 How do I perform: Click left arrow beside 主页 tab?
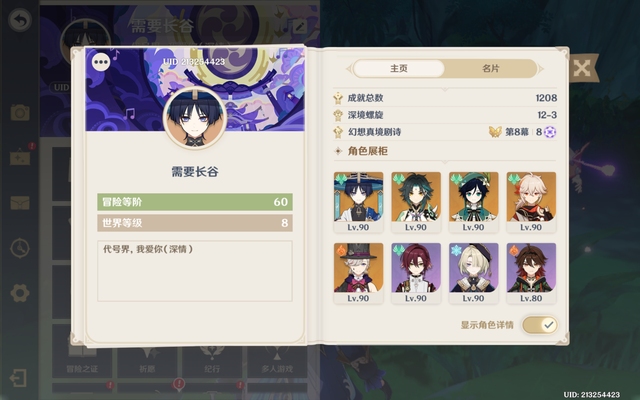(x=349, y=69)
